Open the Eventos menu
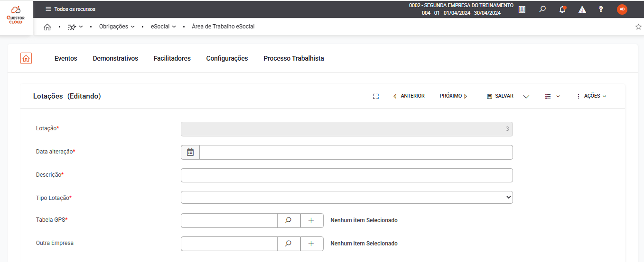Image resolution: width=644 pixels, height=262 pixels. click(x=66, y=58)
